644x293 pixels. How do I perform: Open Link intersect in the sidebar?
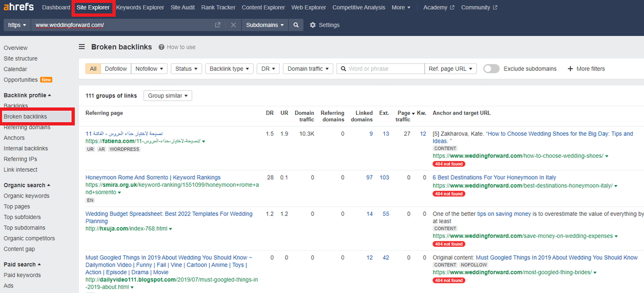tap(20, 170)
